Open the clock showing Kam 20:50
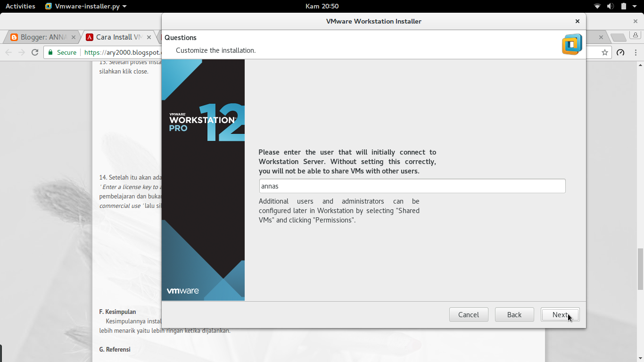This screenshot has height=362, width=644. click(x=322, y=6)
